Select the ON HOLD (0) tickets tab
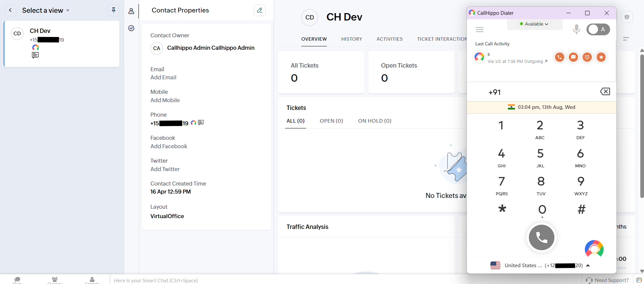This screenshot has width=644, height=284. (375, 121)
